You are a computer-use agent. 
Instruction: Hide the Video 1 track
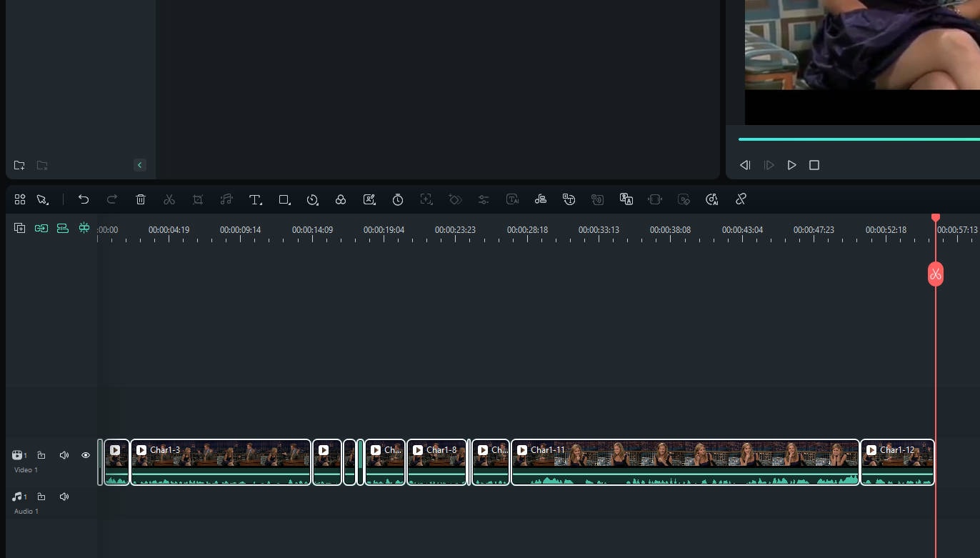click(x=86, y=455)
